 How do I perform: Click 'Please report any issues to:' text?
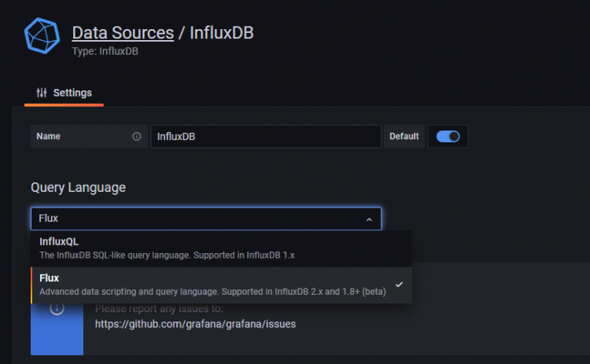pos(159,309)
